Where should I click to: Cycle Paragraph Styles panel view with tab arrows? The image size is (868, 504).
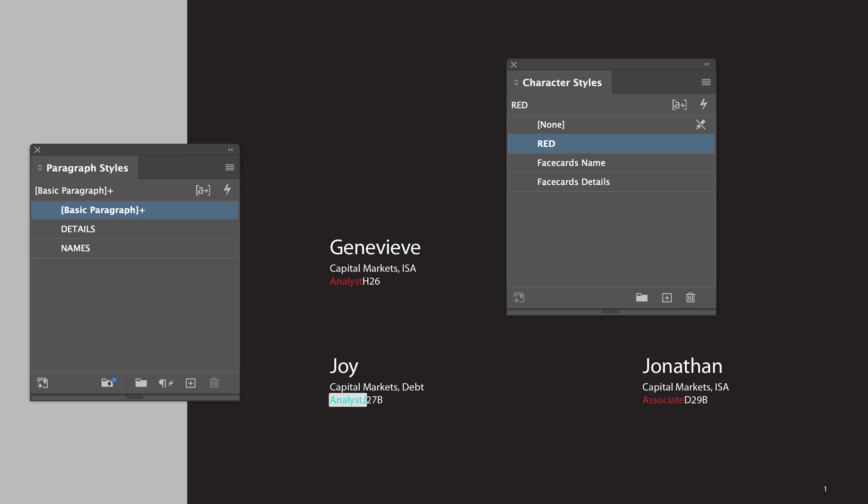coord(40,168)
